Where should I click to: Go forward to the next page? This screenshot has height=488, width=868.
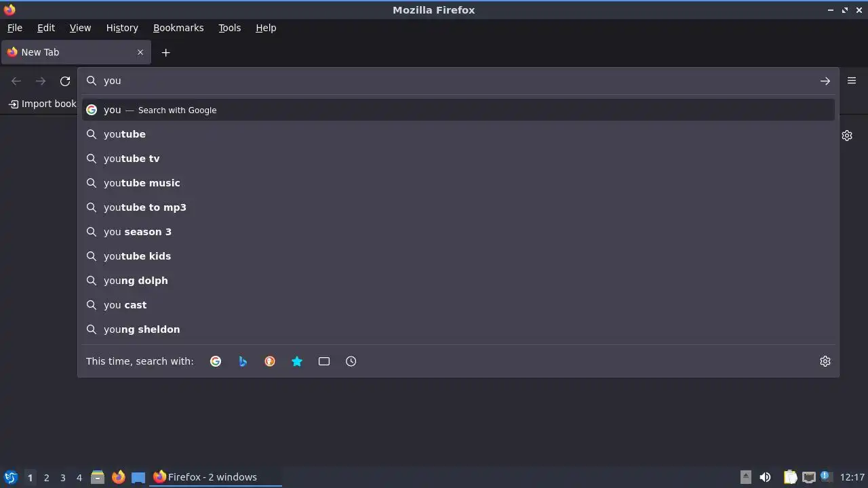point(41,81)
